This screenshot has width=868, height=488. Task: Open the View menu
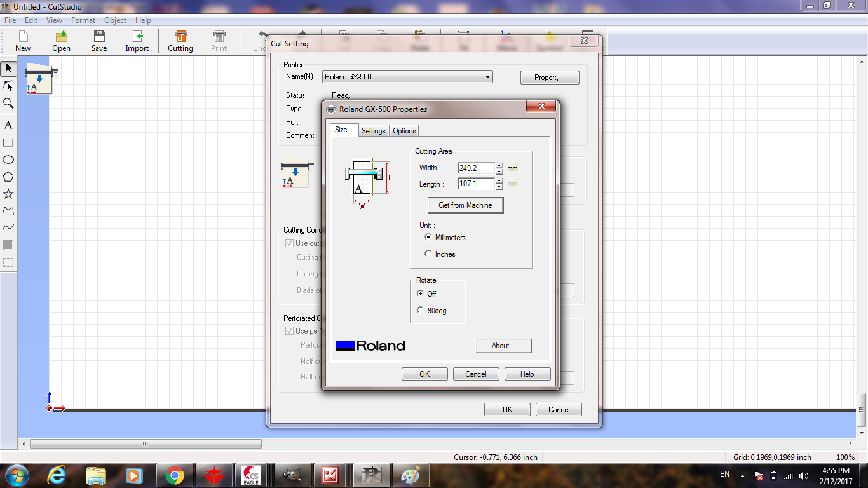(55, 20)
